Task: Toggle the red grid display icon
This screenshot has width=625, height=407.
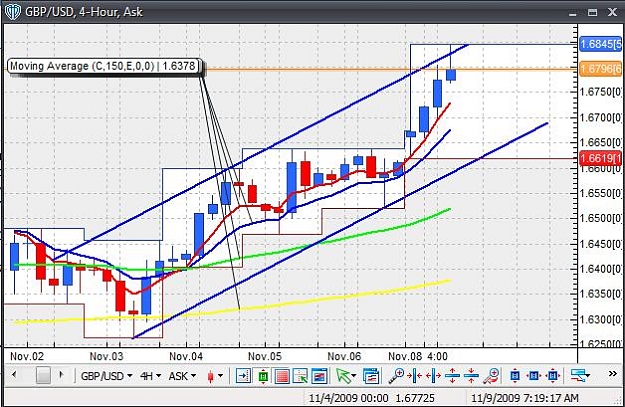Action: [282, 376]
